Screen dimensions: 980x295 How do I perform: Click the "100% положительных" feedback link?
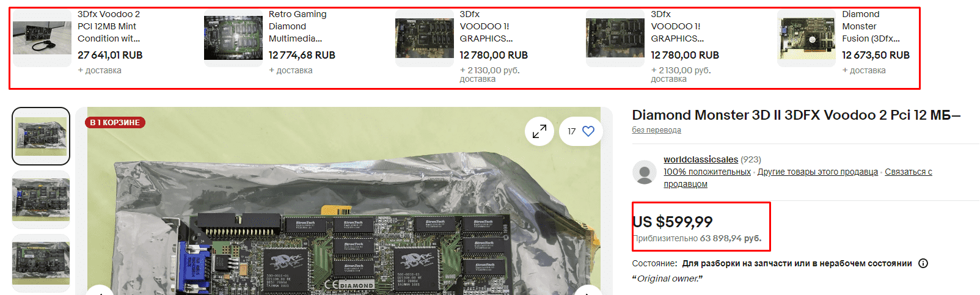coord(708,172)
